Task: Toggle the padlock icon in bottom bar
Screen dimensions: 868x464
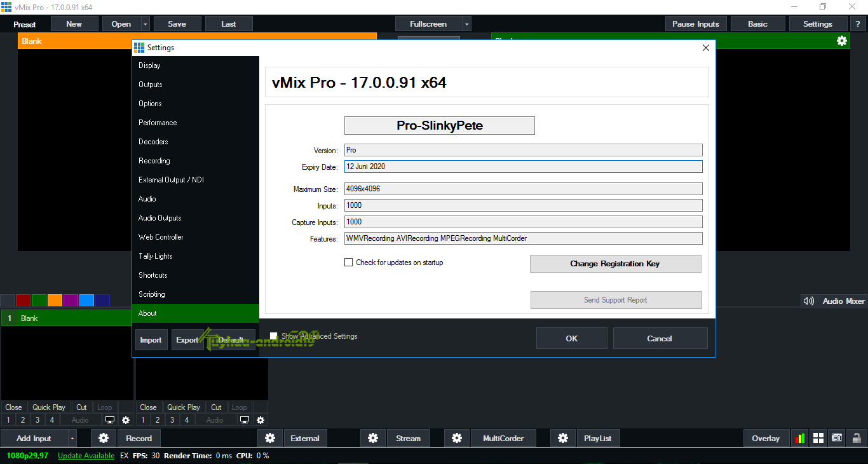Action: click(857, 438)
